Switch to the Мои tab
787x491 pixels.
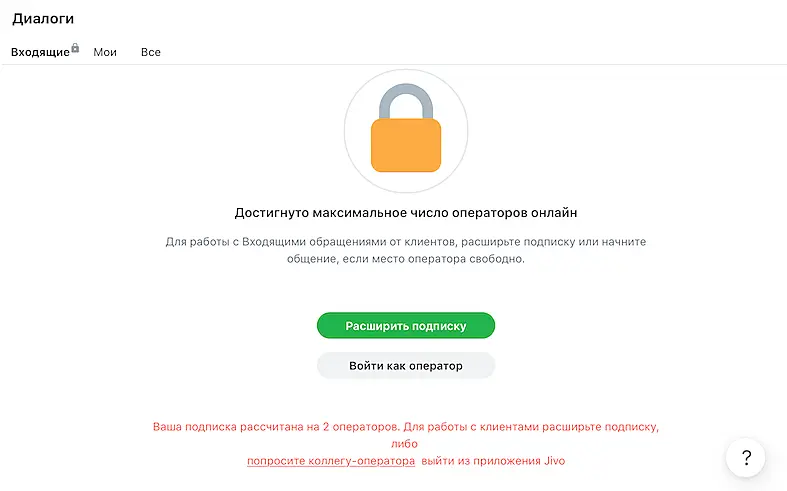pyautogui.click(x=105, y=52)
